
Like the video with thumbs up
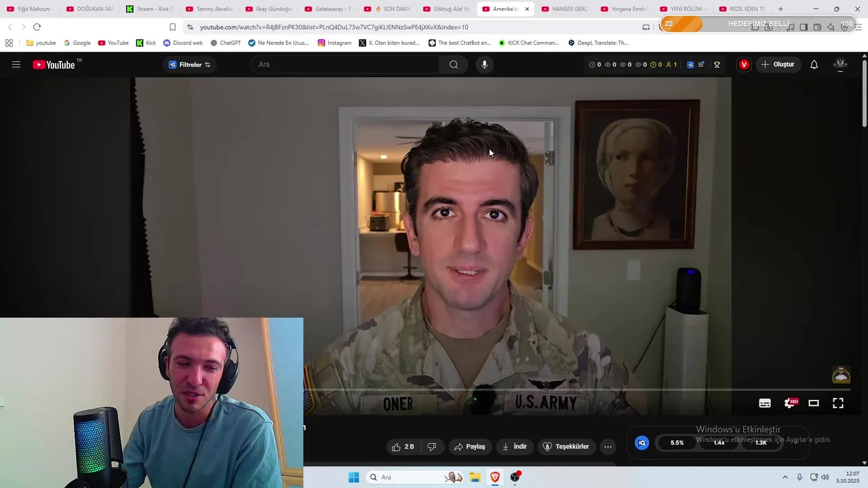point(403,447)
